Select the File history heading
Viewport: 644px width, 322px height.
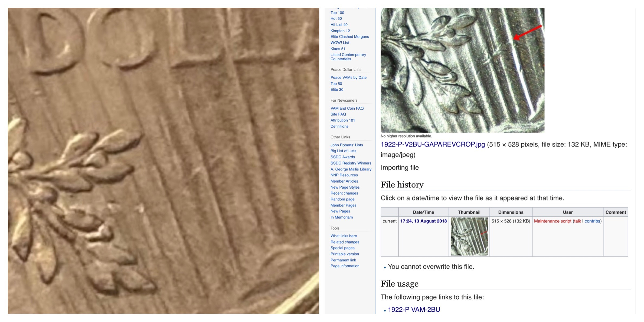[x=402, y=185]
